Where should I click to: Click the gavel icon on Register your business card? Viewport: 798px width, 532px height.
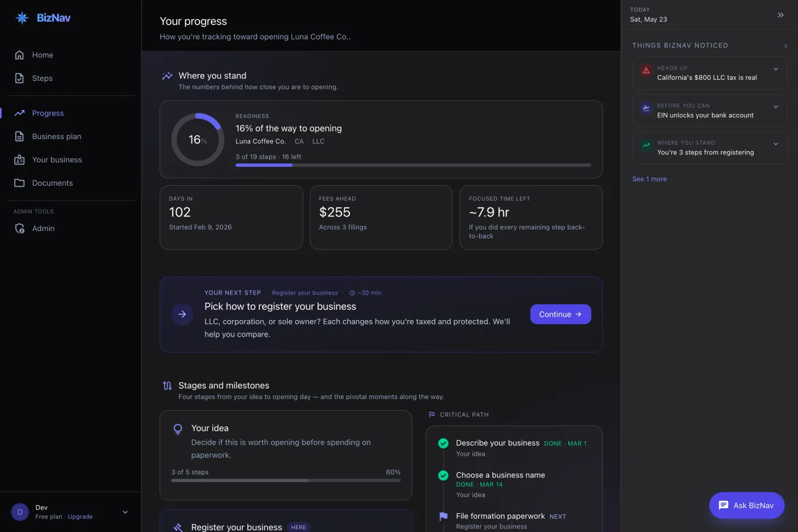pos(178,527)
